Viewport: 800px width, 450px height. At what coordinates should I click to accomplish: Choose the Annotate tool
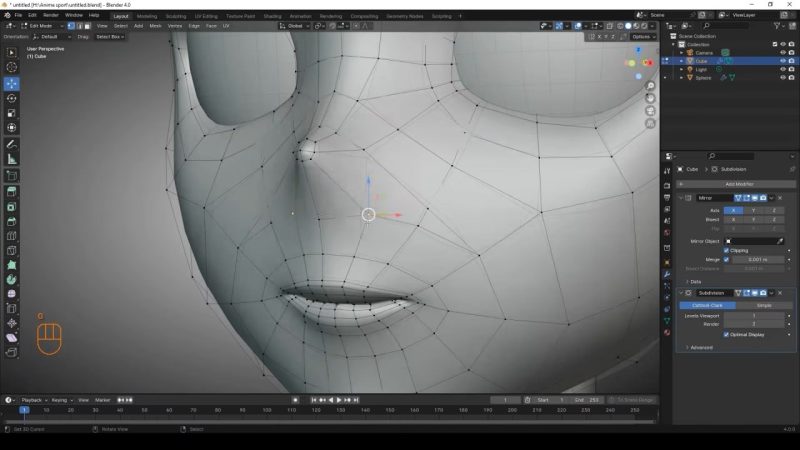click(12, 144)
